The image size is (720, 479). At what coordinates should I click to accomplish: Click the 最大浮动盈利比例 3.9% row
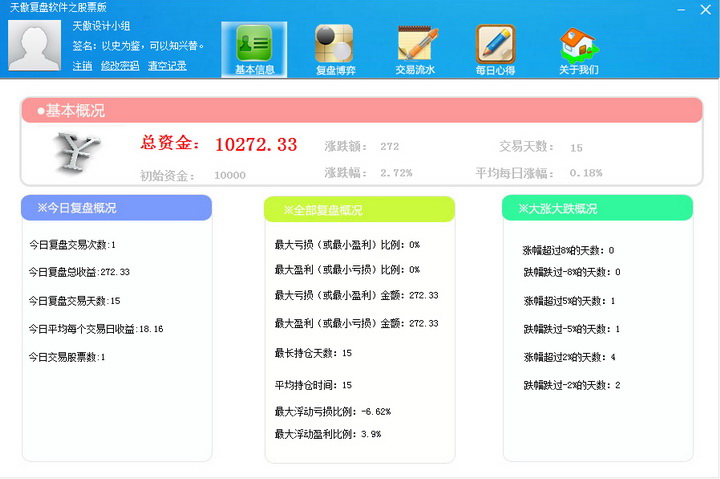tap(328, 434)
